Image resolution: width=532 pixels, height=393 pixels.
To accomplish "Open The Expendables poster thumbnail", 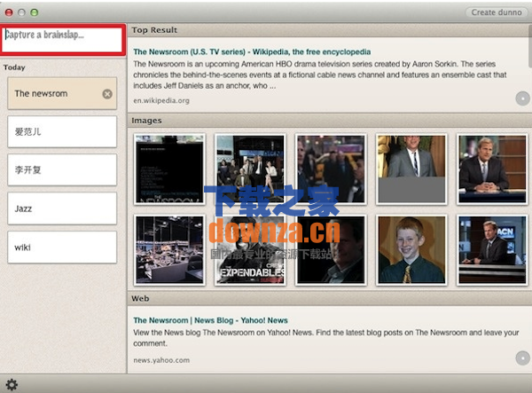I will 250,249.
